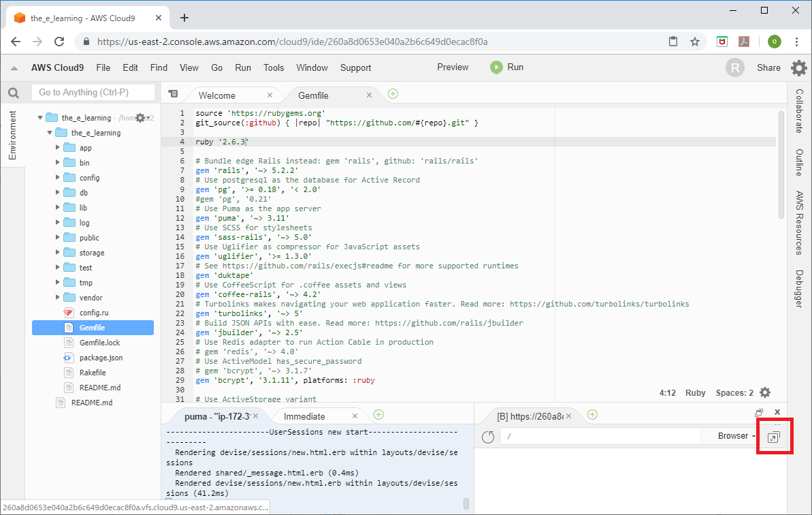812x515 pixels.
Task: Open file tree settings gear icon
Action: point(141,118)
